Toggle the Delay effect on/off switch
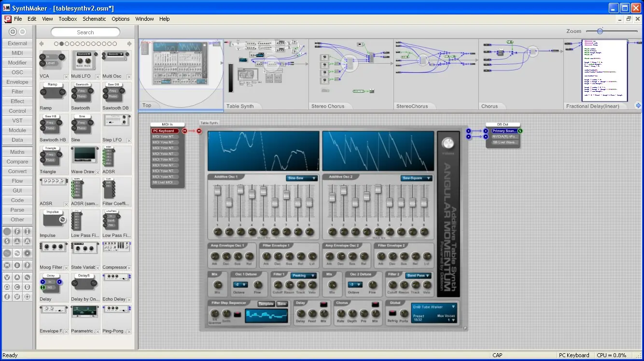 point(323,304)
